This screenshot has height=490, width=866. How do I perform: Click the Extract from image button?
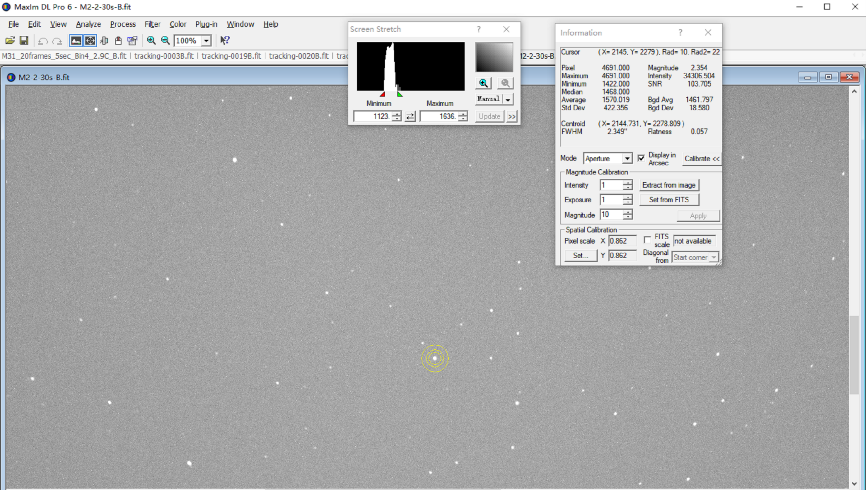tap(669, 185)
